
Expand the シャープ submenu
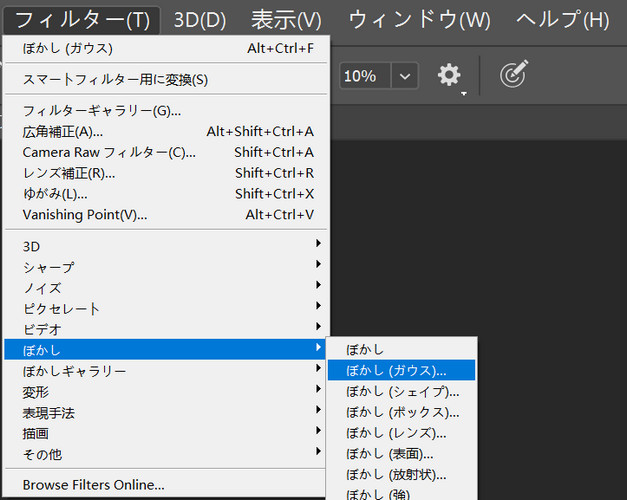166,267
